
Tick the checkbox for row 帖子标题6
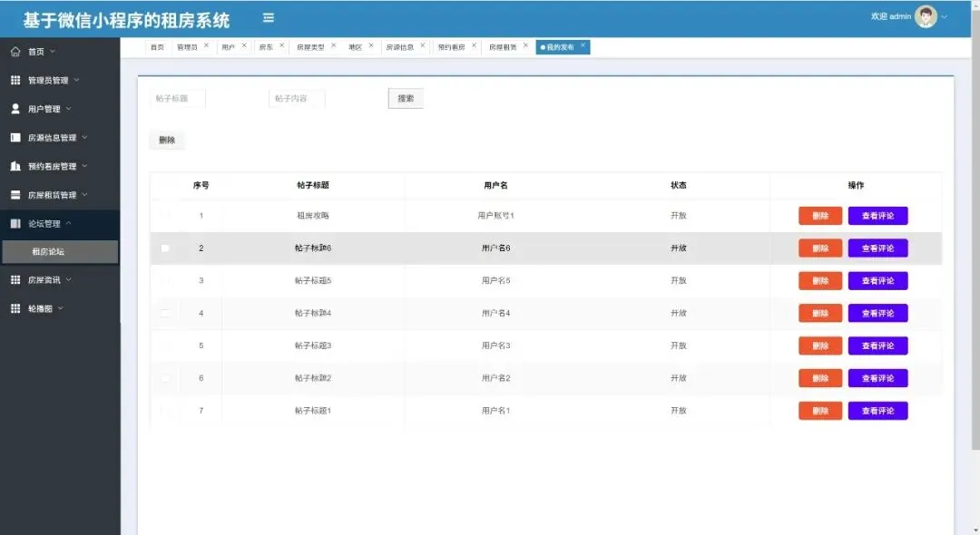click(165, 248)
